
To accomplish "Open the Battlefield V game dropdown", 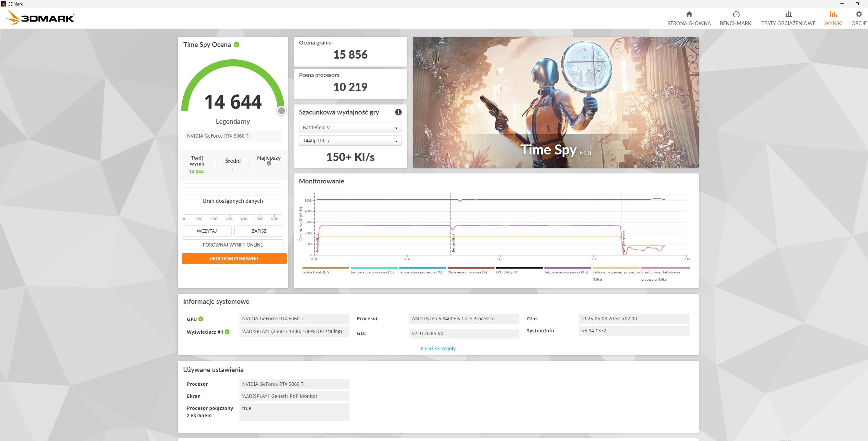I will [x=350, y=128].
